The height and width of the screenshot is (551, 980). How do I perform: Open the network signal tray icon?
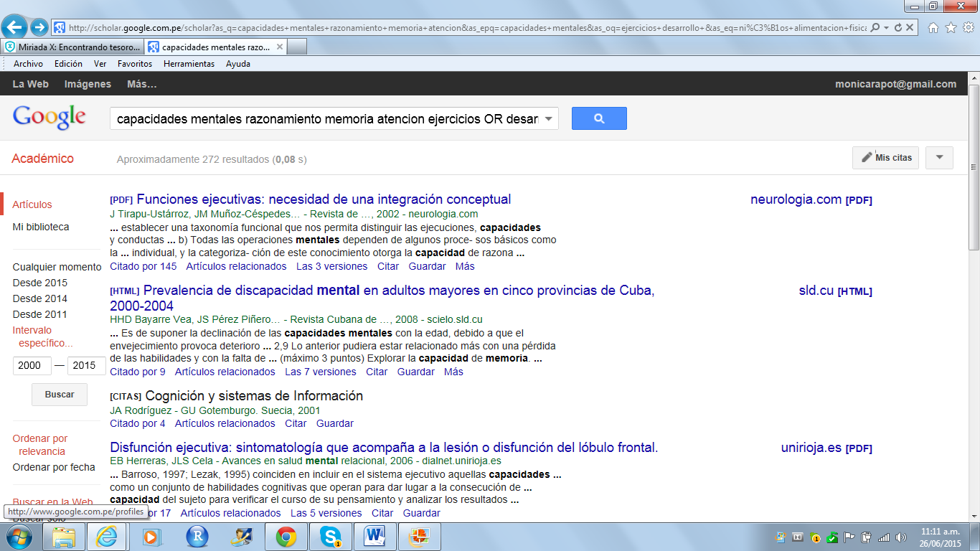point(884,537)
